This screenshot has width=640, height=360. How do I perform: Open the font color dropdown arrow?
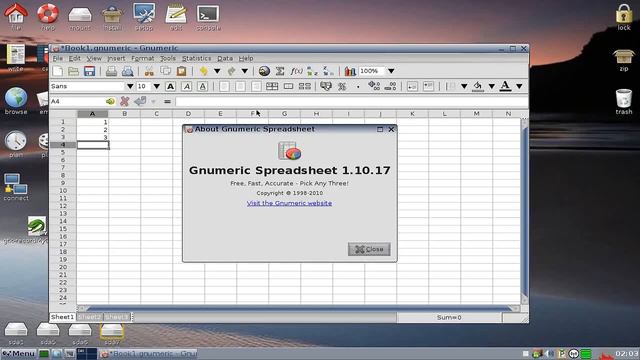click(x=519, y=86)
